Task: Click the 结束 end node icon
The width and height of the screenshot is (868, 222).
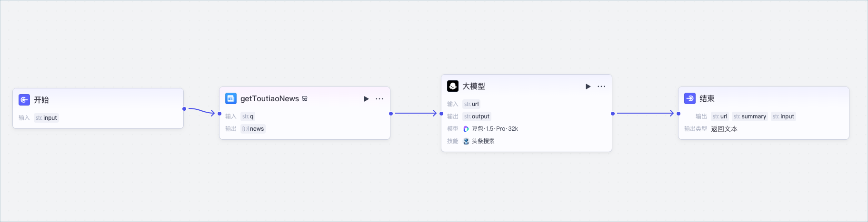Action: coord(690,98)
